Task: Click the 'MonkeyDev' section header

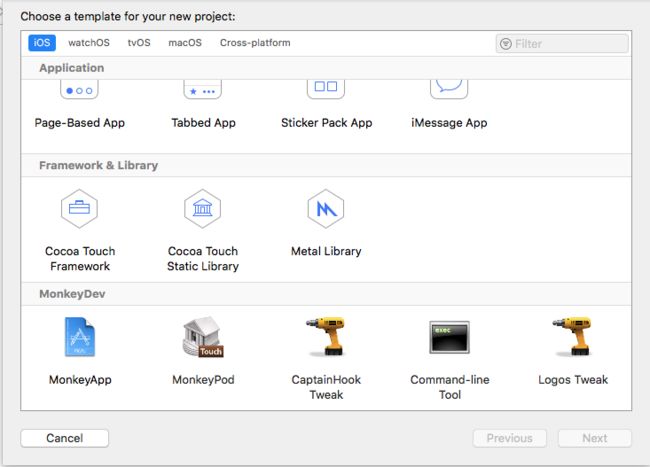Action: click(72, 294)
